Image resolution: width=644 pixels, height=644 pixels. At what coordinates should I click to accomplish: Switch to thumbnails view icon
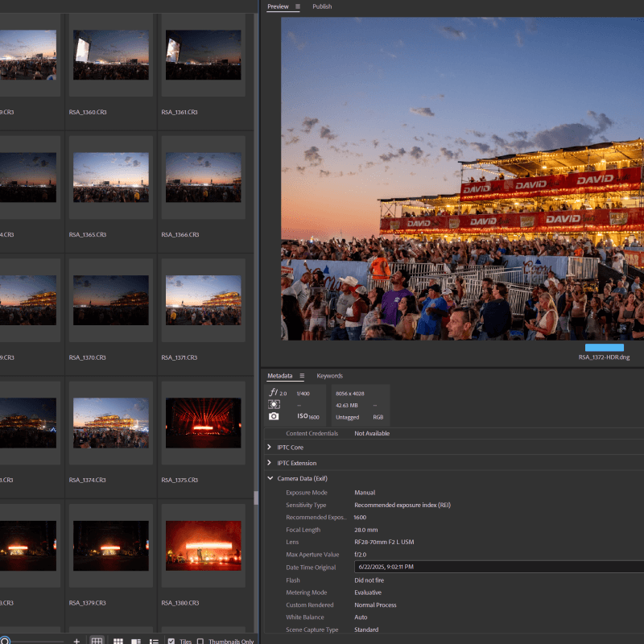pos(118,641)
